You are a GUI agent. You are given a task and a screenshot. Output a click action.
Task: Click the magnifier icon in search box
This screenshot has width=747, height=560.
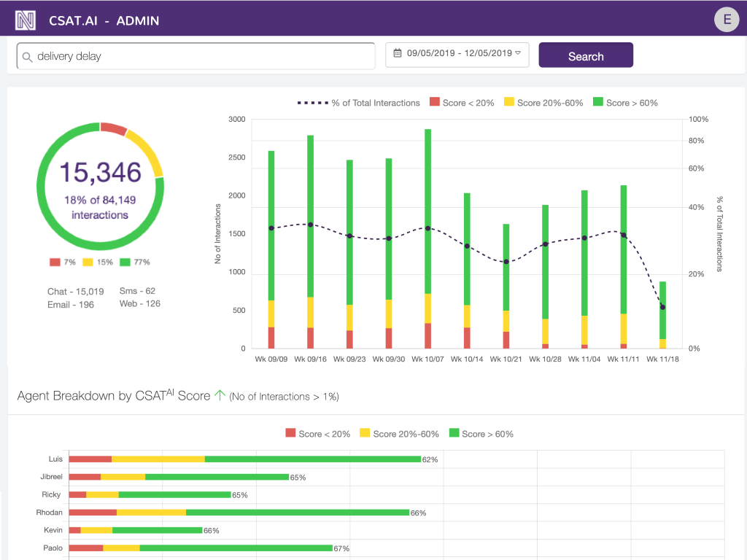[x=28, y=56]
